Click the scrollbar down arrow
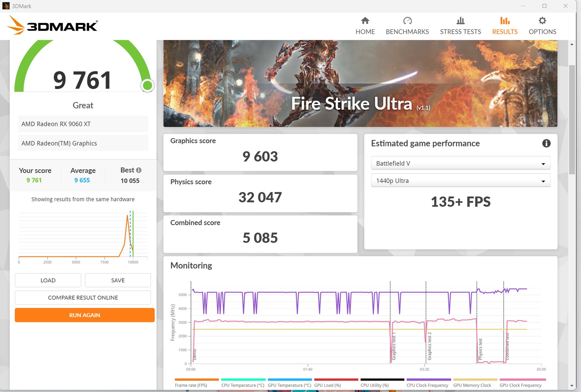The height and width of the screenshot is (392, 581). coord(572,386)
